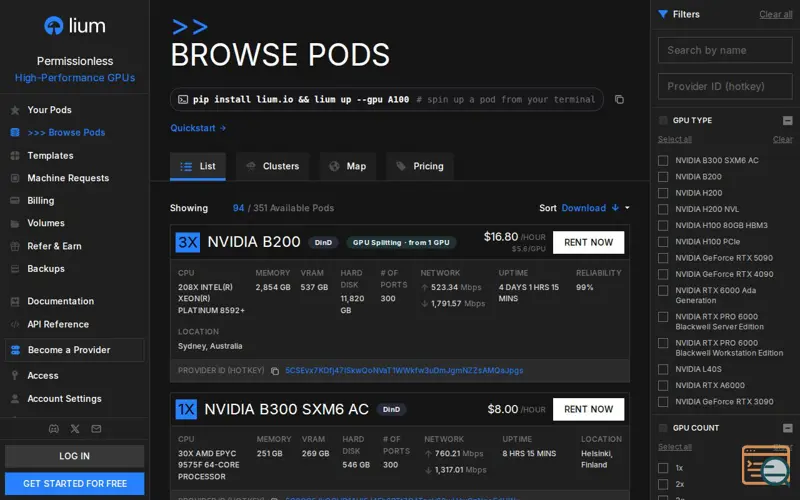Click the Access key icon

click(x=15, y=376)
